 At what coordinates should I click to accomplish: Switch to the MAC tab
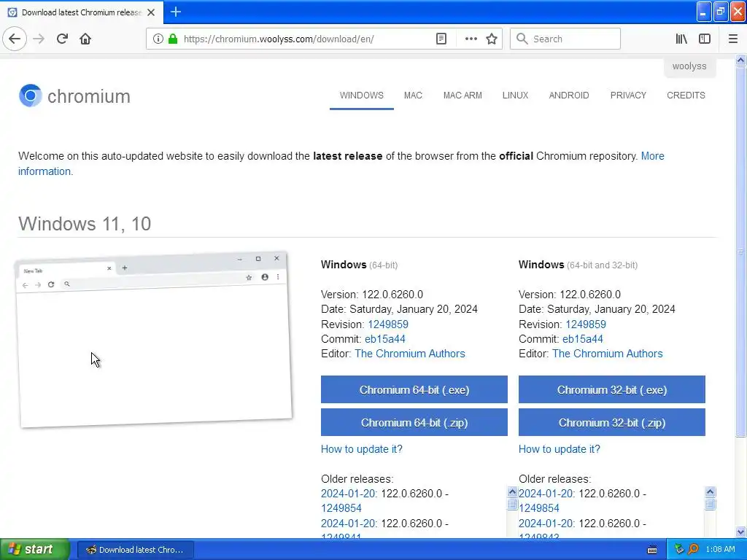click(413, 96)
